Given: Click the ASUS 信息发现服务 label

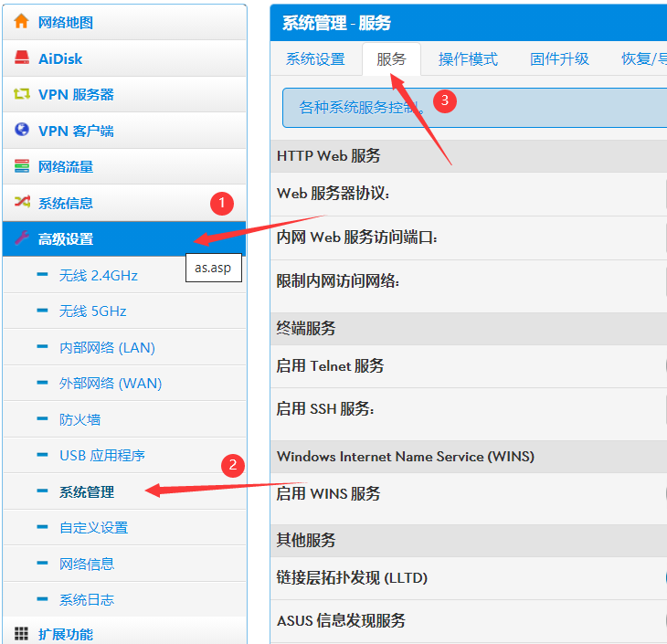Looking at the screenshot, I should tap(341, 620).
